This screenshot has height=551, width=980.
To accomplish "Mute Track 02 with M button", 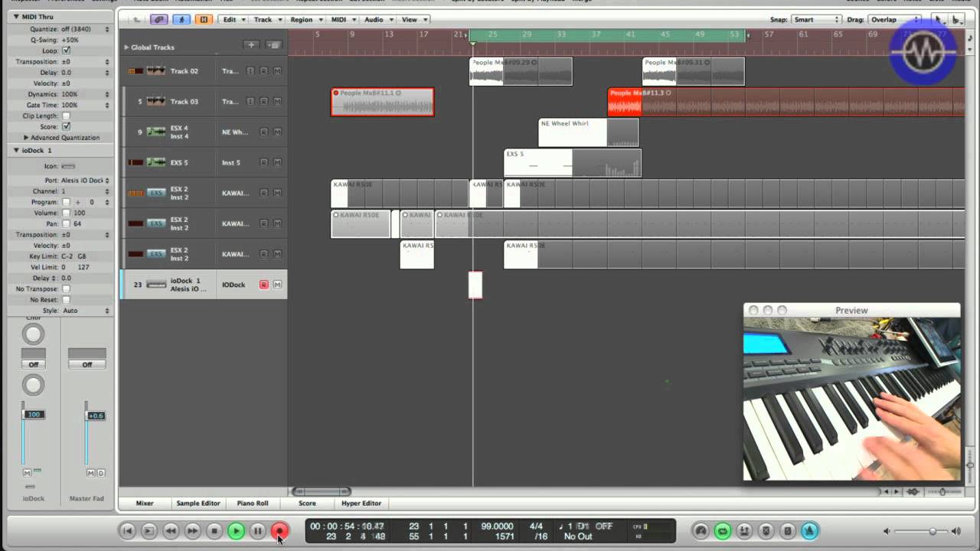I will [277, 70].
